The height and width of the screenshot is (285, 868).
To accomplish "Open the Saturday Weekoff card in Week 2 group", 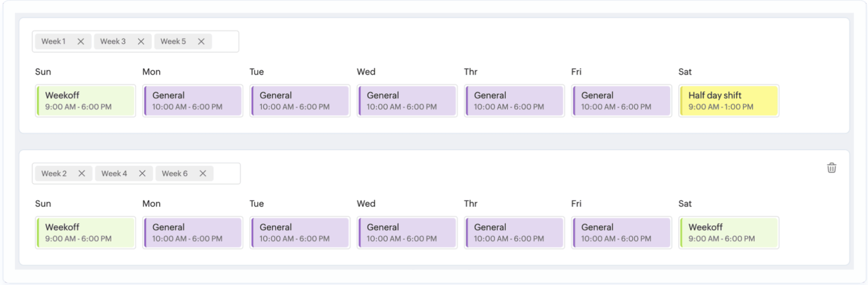I will point(728,233).
